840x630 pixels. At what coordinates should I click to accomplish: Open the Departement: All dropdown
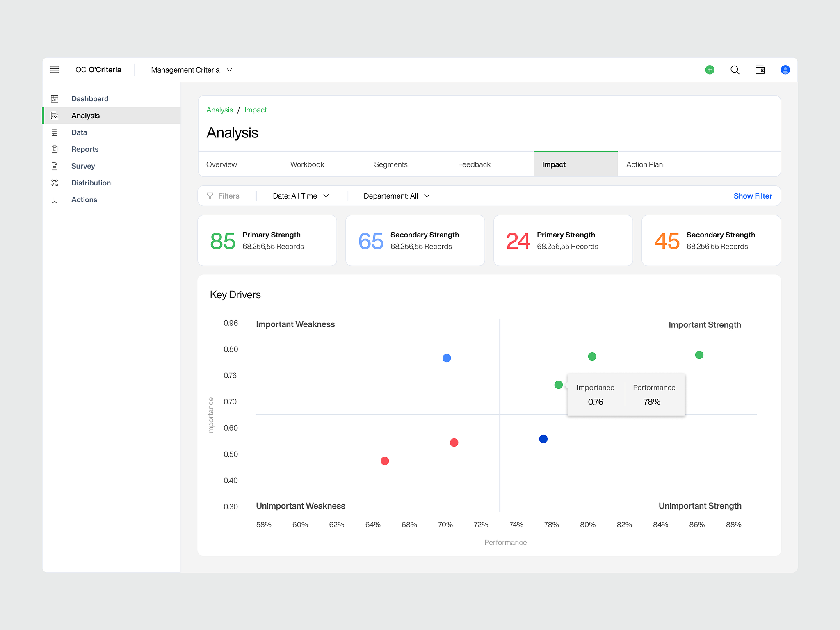[x=395, y=196]
